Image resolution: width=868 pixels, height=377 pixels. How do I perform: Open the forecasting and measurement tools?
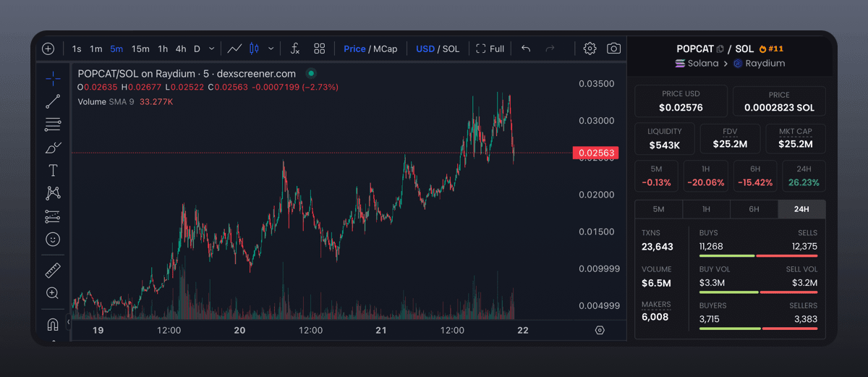click(x=53, y=216)
